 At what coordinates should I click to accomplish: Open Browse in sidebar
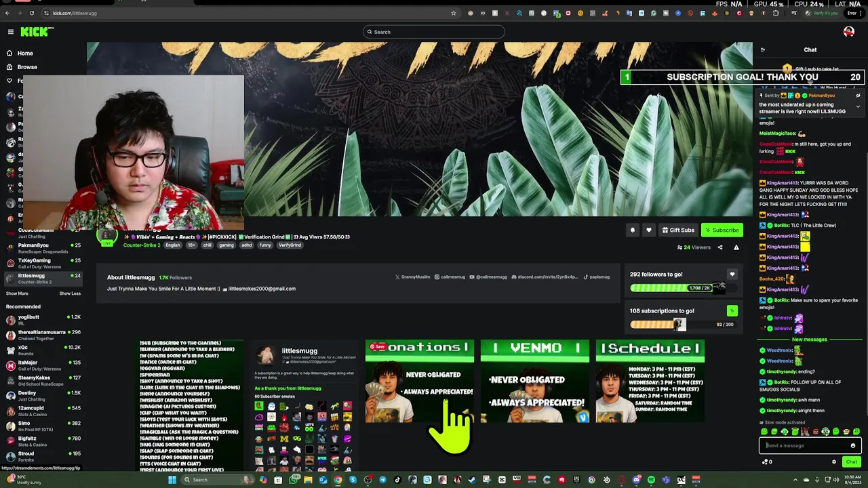point(27,67)
